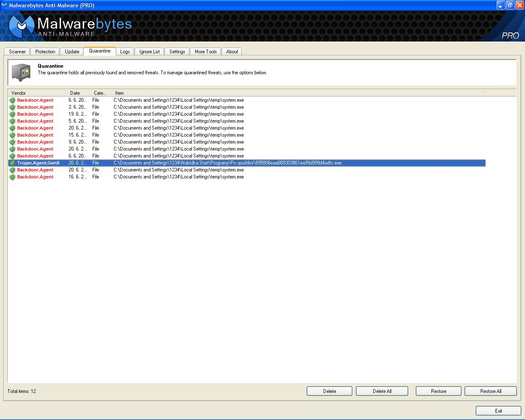Click the Delete All button
Image resolution: width=525 pixels, height=420 pixels.
pos(382,391)
